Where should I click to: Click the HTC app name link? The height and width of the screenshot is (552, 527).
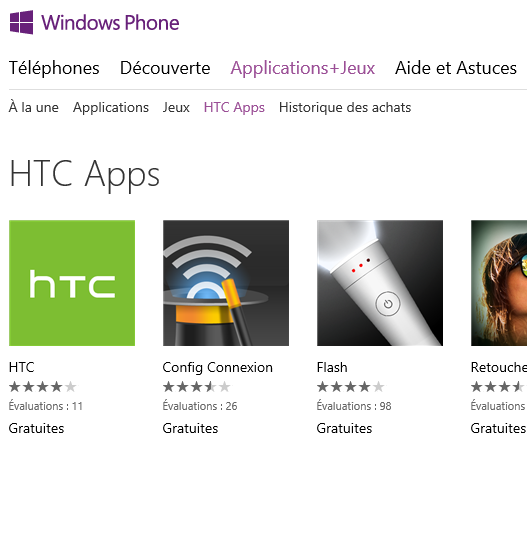click(21, 367)
